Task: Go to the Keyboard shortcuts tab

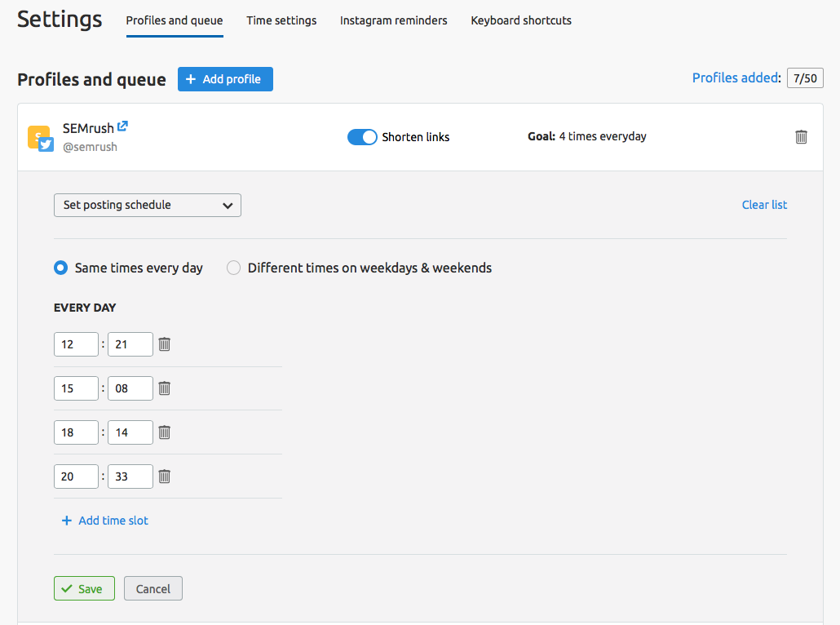Action: tap(521, 20)
